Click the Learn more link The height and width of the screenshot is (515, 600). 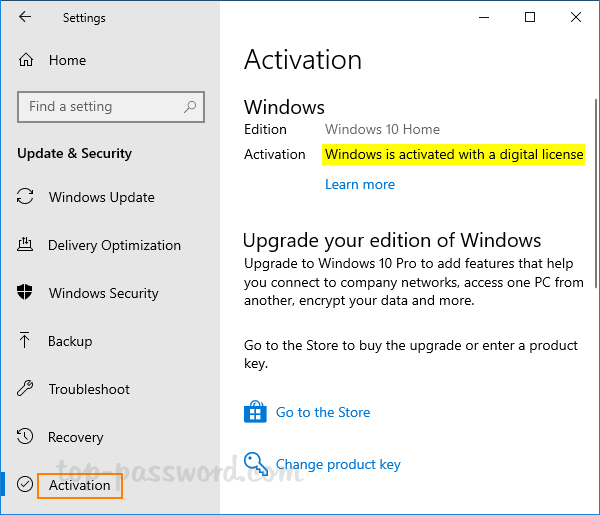[360, 184]
